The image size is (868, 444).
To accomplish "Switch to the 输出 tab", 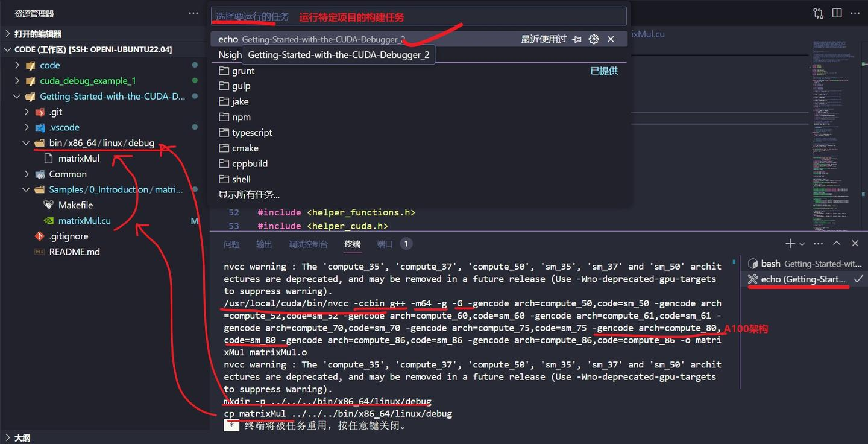I will (x=264, y=244).
